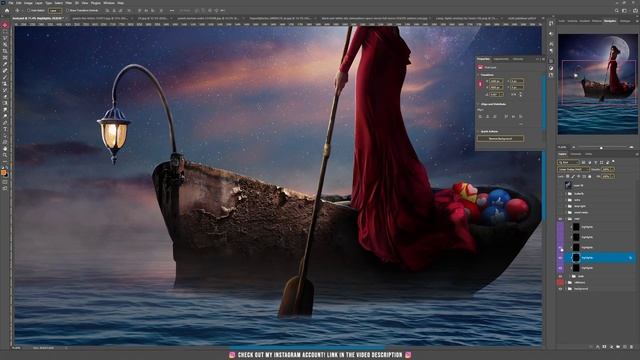This screenshot has width=640, height=360.
Task: Click the width input field in Transform
Action: [496, 81]
